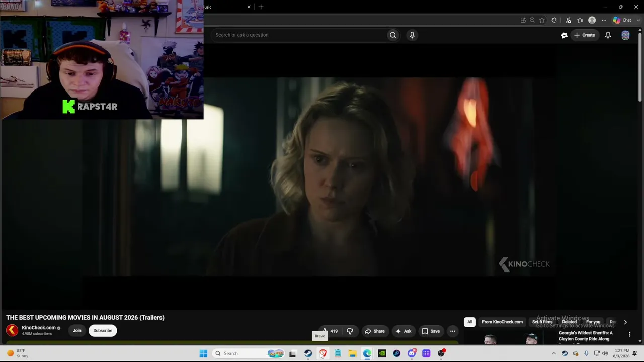This screenshot has height=362, width=644.
Task: Click the video title 'THE BEST UPCOMING MOVIES IN AUGUST 2026'
Action: tap(86, 318)
